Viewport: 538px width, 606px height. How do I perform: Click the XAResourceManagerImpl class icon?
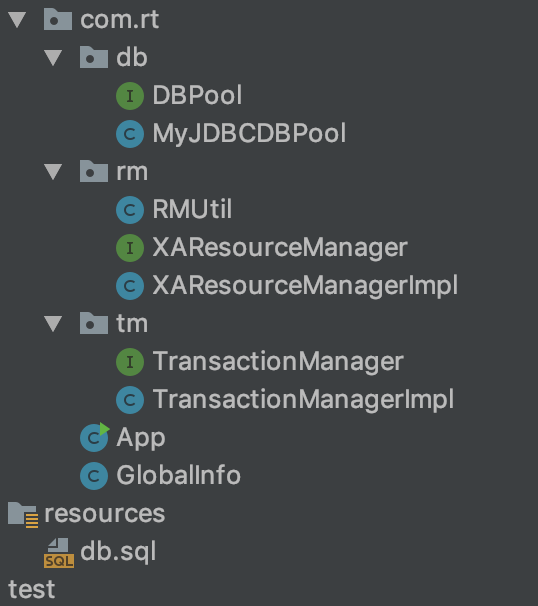[130, 286]
